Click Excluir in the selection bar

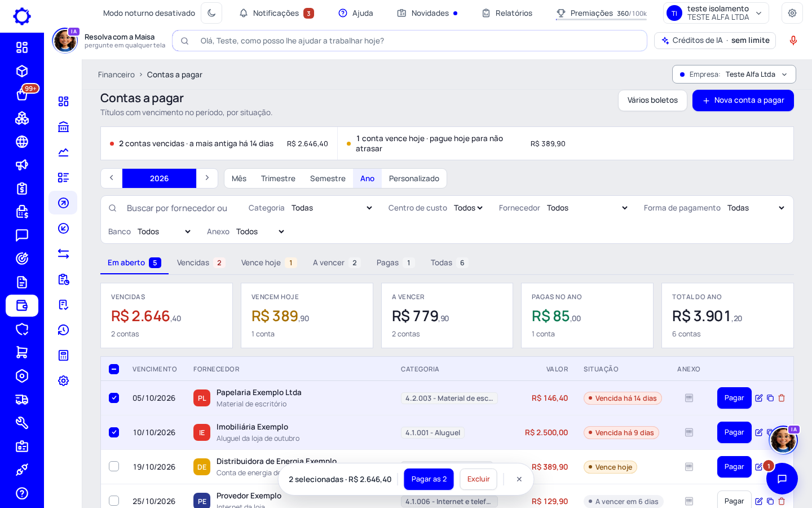478,479
